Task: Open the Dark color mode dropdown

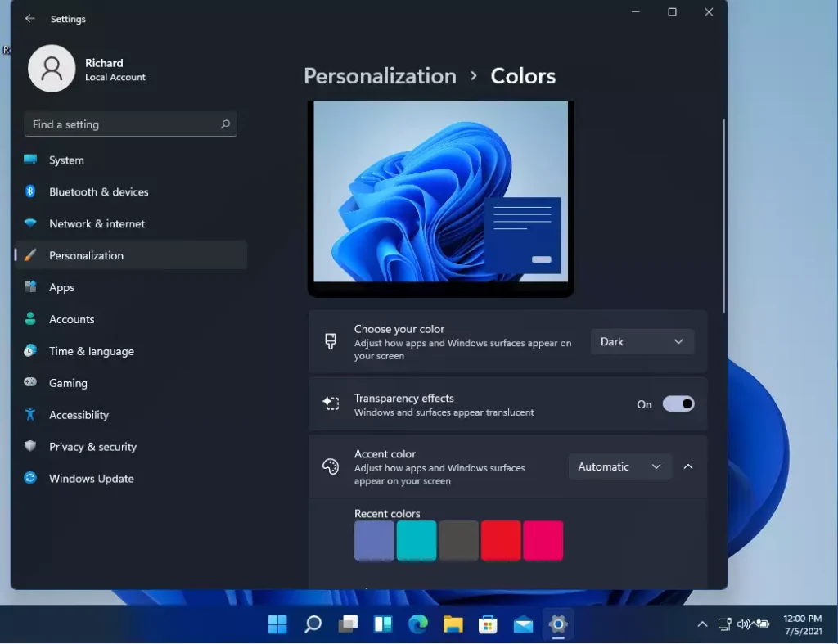Action: click(x=642, y=341)
